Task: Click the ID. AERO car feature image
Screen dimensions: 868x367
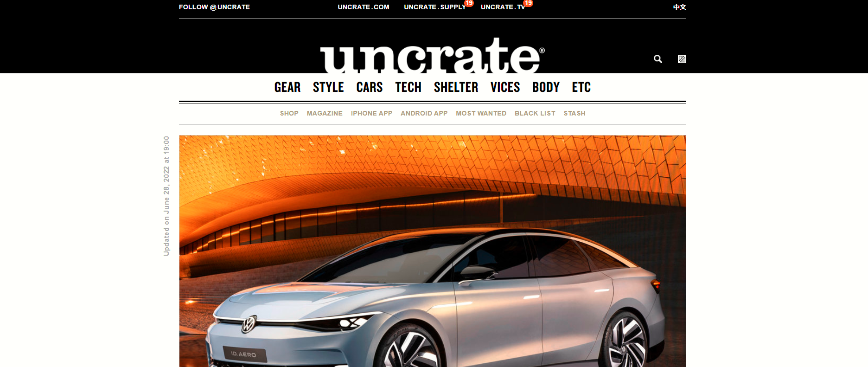Action: [432, 251]
